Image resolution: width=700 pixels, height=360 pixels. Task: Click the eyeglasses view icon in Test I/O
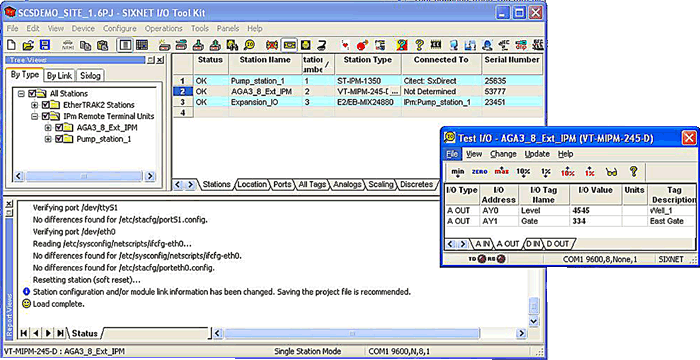click(x=612, y=172)
